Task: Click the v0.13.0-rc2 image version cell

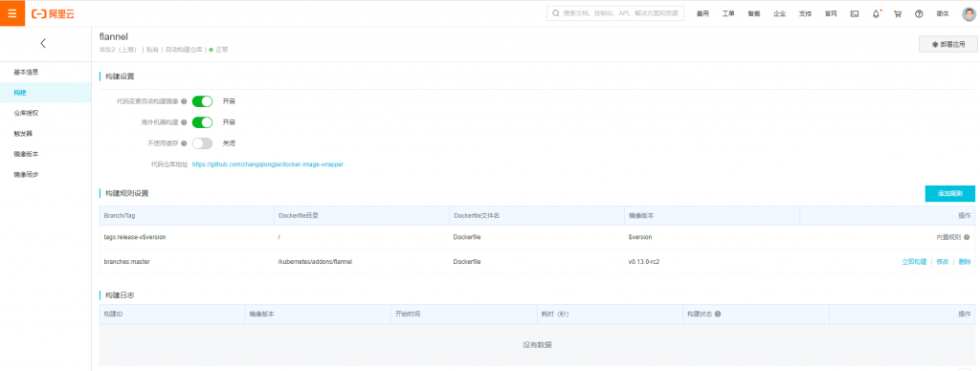Action: 644,262
